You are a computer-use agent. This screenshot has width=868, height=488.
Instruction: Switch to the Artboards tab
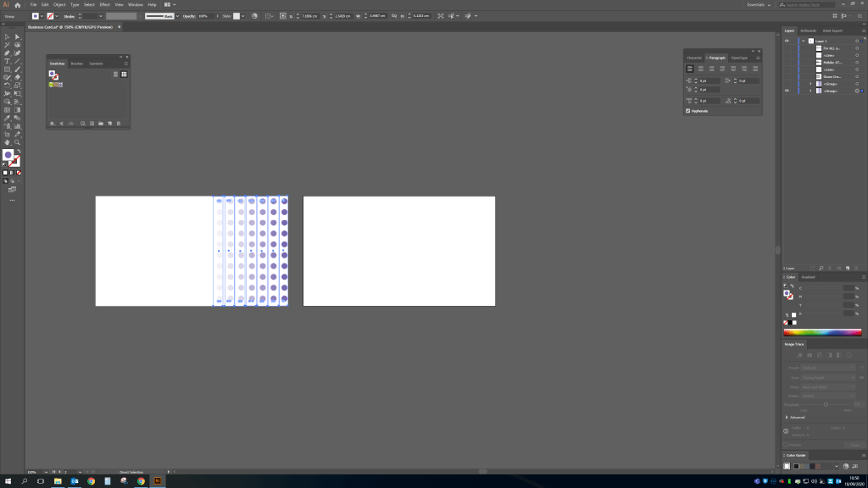(808, 30)
